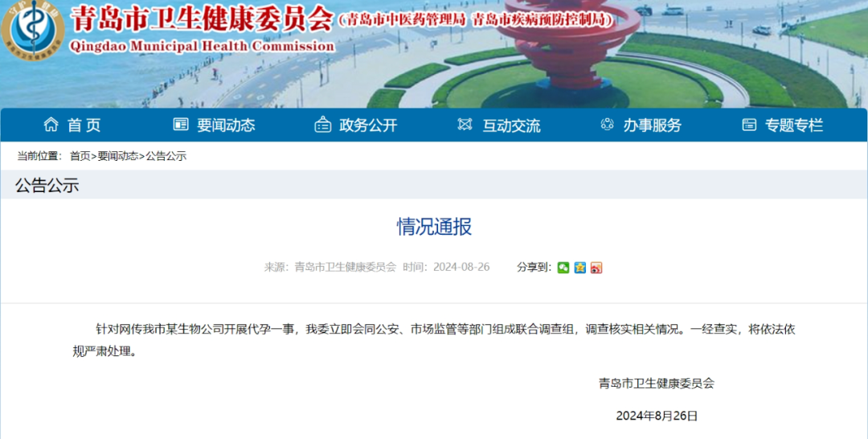This screenshot has width=868, height=439.
Task: Click the 情况通报 article title
Action: (434, 227)
